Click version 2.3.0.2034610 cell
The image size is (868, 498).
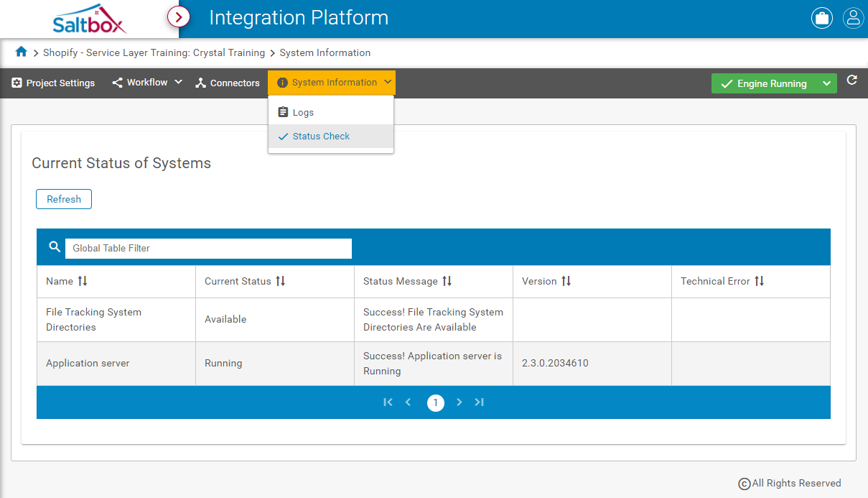pyautogui.click(x=592, y=364)
